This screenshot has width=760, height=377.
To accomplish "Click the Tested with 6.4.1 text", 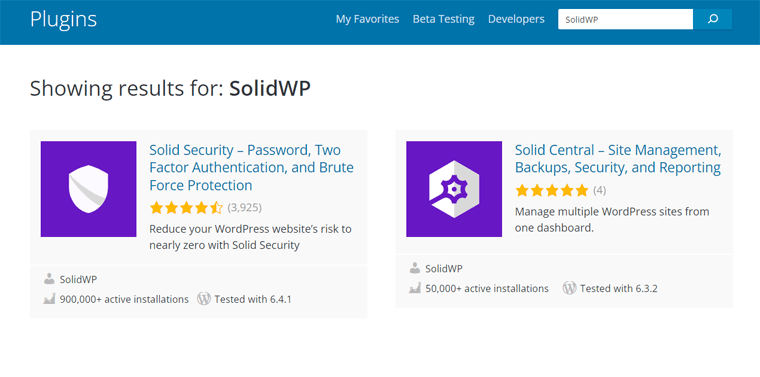I will (x=253, y=299).
